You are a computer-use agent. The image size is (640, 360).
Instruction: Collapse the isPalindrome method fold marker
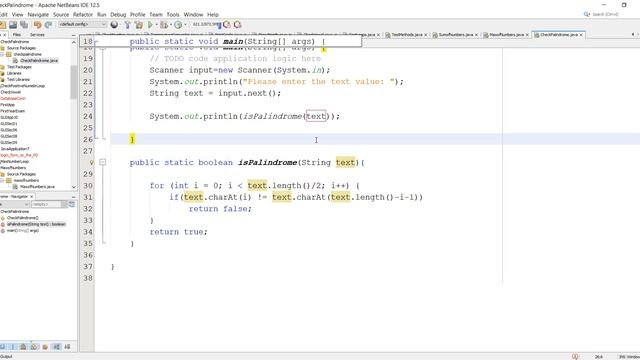[x=102, y=162]
